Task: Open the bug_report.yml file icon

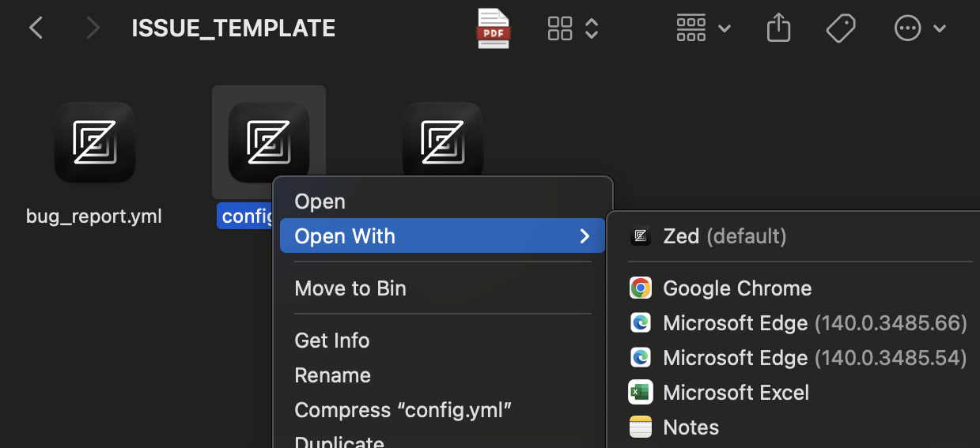Action: coord(94,142)
